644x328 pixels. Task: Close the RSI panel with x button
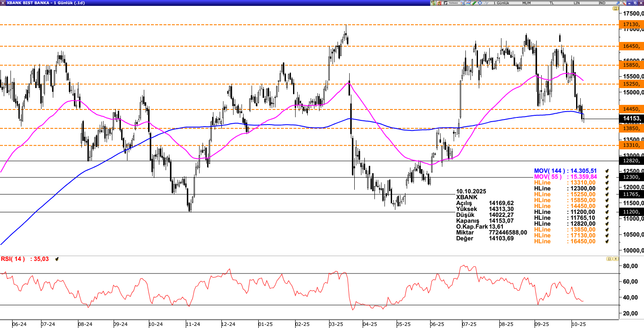615,259
